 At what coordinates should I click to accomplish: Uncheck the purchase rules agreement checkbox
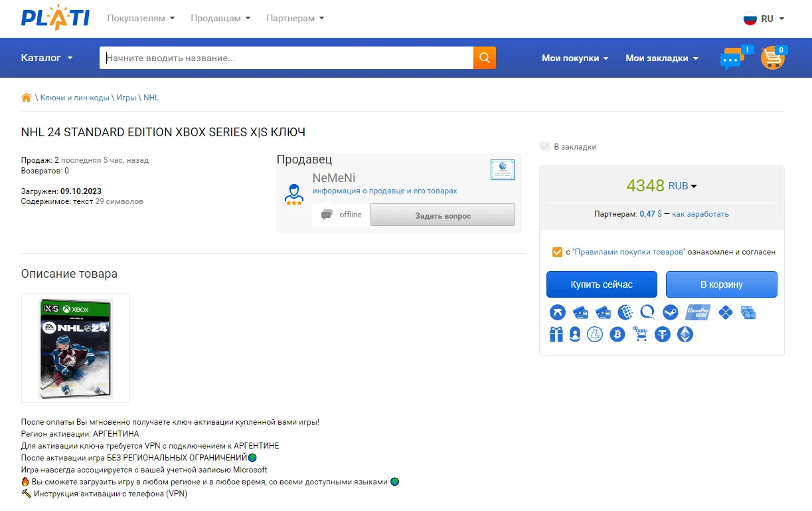(x=558, y=252)
